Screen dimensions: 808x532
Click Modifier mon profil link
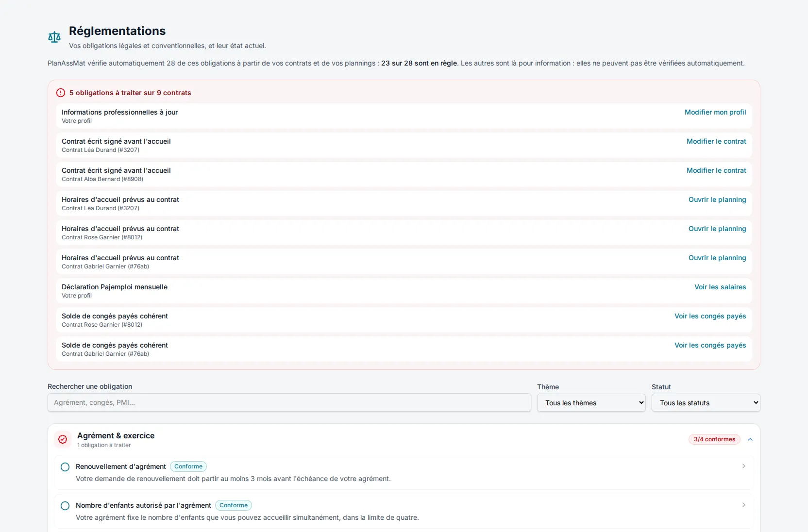point(715,112)
